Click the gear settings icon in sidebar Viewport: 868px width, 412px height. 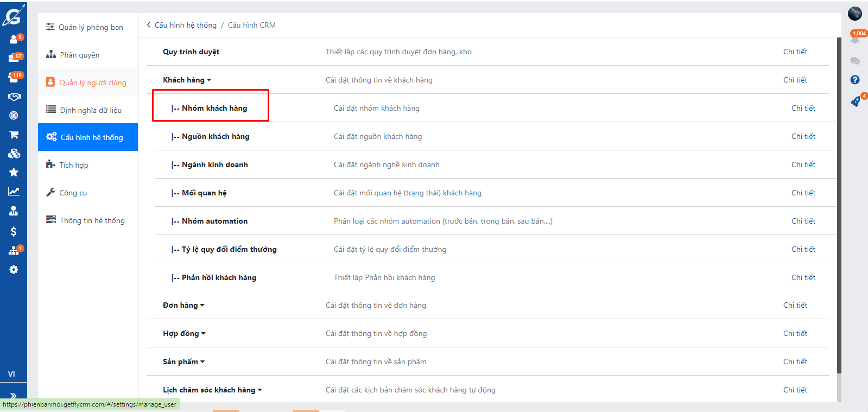pyautogui.click(x=14, y=270)
